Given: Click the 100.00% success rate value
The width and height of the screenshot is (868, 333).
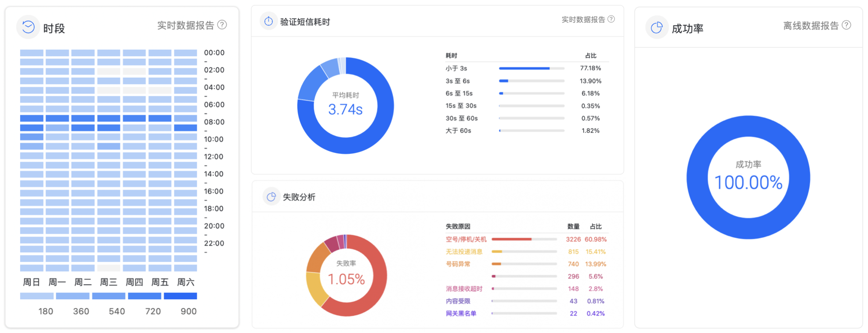Looking at the screenshot, I should click(x=748, y=182).
